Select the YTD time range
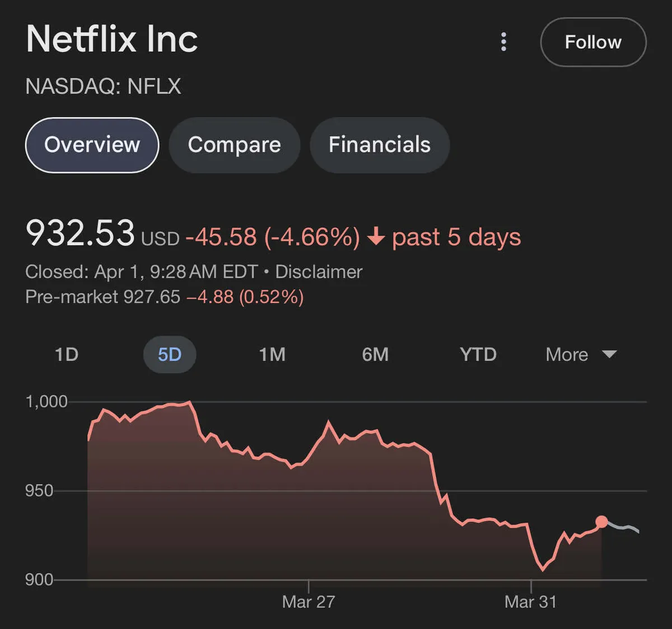 point(478,354)
